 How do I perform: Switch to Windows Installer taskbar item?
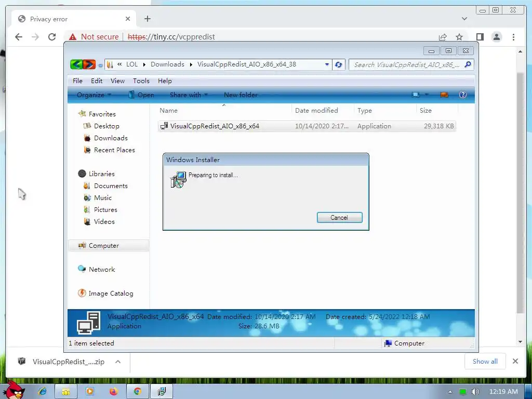coord(161,391)
